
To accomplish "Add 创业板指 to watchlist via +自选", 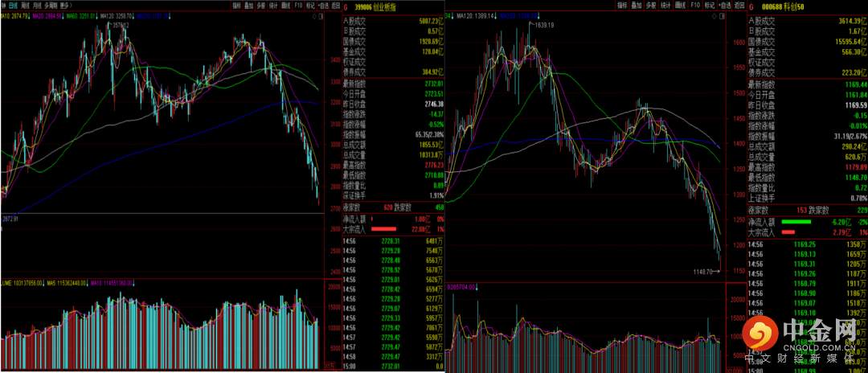I will 323,6.
